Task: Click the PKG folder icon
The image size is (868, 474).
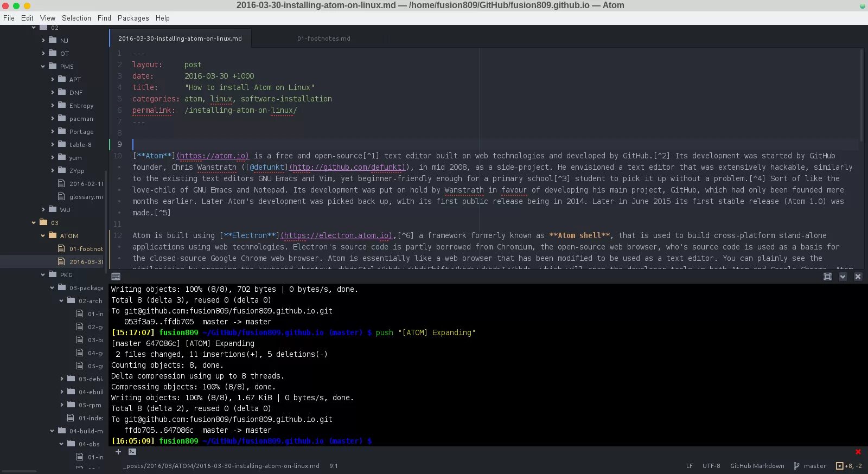Action: pyautogui.click(x=53, y=274)
